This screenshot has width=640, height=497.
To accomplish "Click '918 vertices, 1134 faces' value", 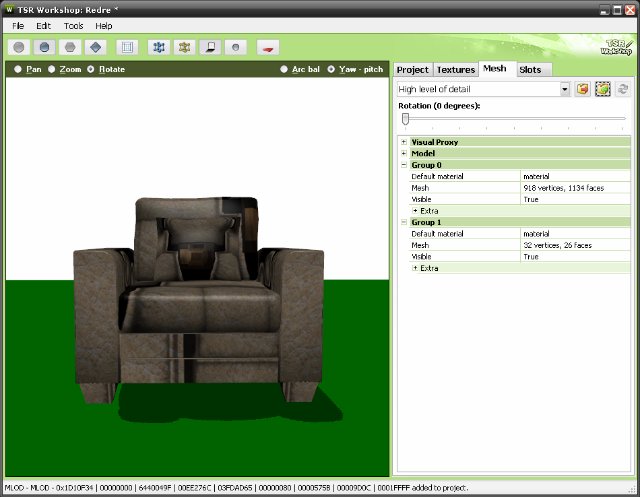I will coord(576,188).
